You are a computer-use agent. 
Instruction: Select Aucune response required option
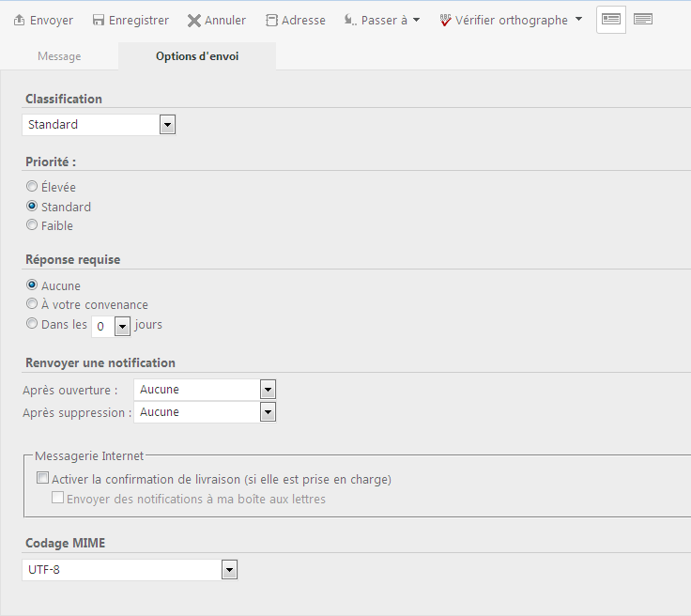click(32, 285)
